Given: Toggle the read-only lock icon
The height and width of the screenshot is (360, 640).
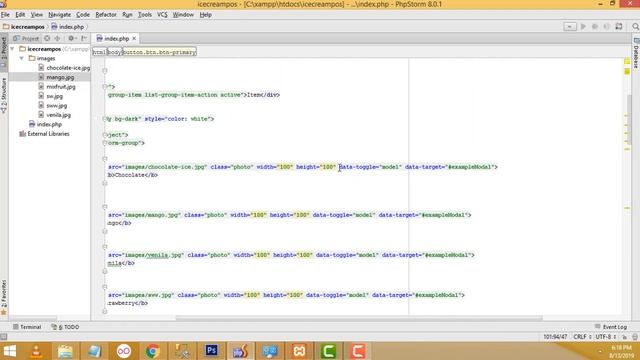Looking at the screenshot, I should pos(624,337).
